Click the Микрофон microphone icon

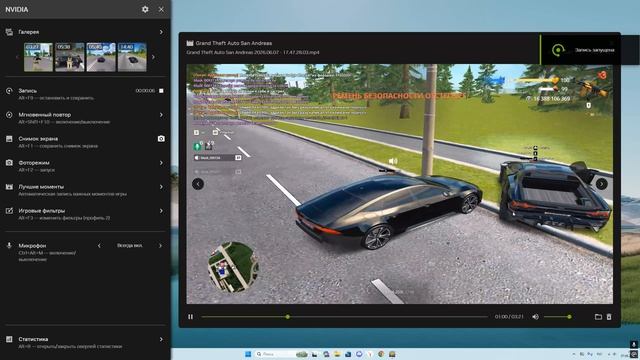9,245
